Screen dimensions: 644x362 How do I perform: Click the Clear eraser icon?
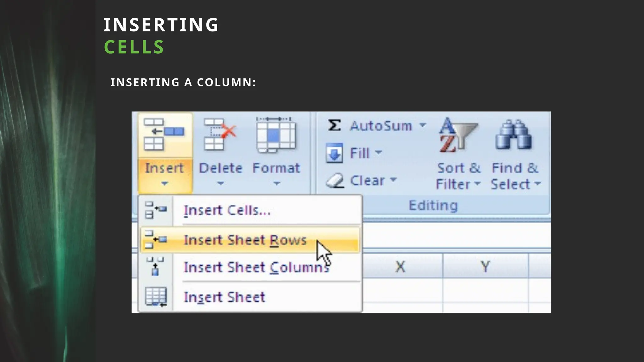point(335,181)
